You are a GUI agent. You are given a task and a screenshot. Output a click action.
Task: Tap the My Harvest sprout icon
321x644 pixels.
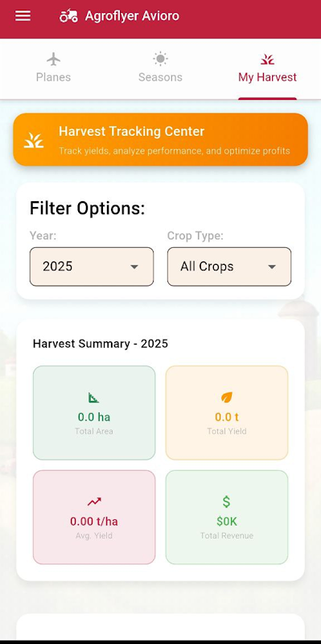click(x=267, y=60)
